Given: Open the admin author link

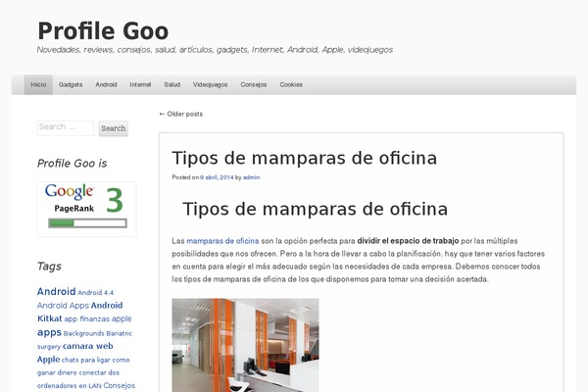Looking at the screenshot, I should [x=251, y=177].
